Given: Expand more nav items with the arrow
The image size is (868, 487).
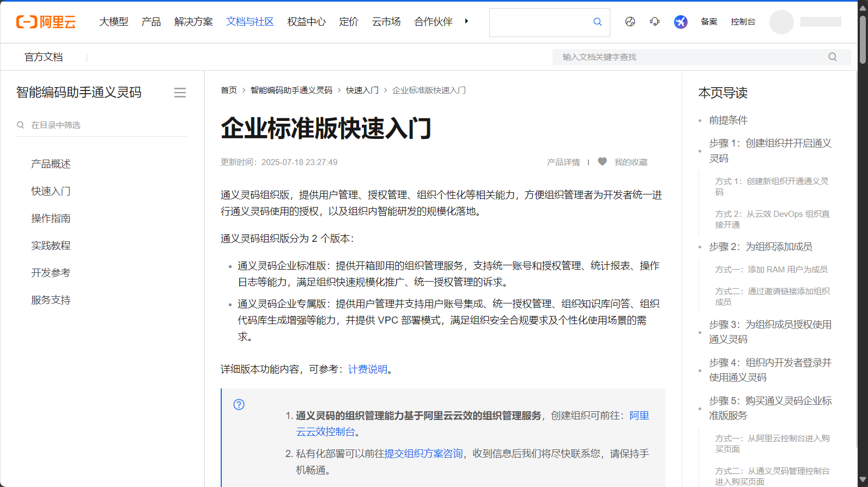Looking at the screenshot, I should 466,21.
